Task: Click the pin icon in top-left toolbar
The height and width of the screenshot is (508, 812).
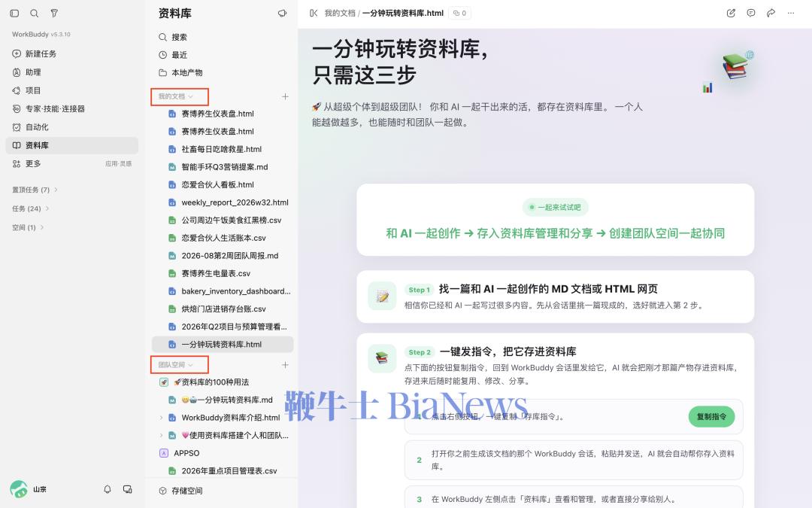Action: coord(54,14)
